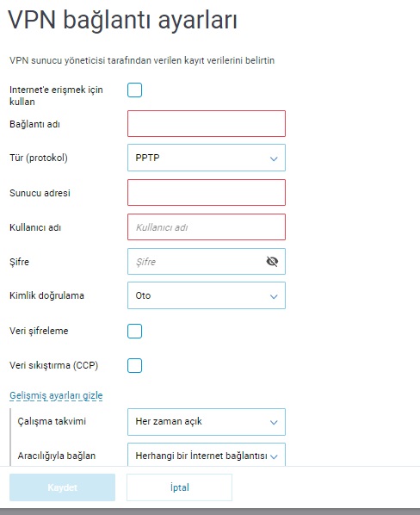The height and width of the screenshot is (515, 420).
Task: Click into the Şifre password field
Action: 207,262
